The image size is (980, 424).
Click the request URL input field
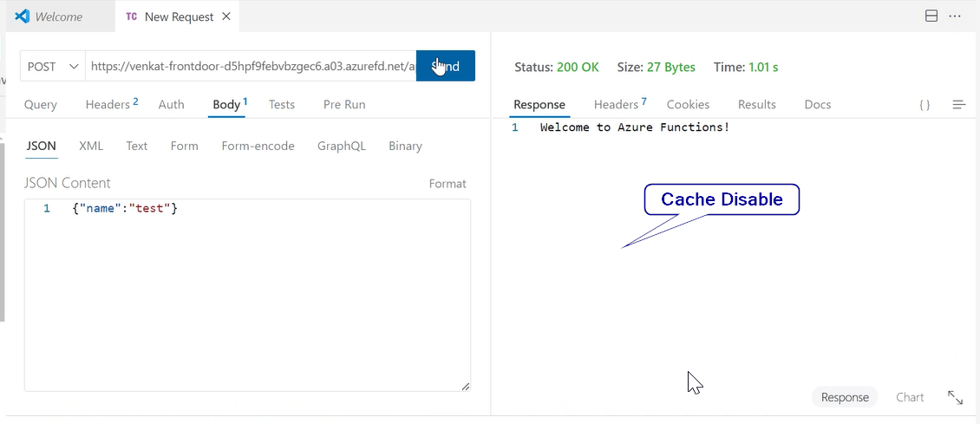pyautogui.click(x=251, y=66)
